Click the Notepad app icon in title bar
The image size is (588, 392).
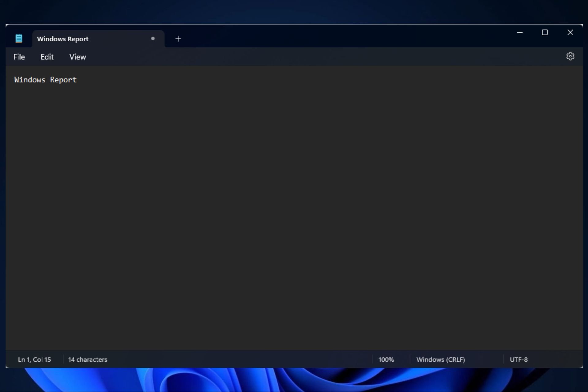[19, 39]
